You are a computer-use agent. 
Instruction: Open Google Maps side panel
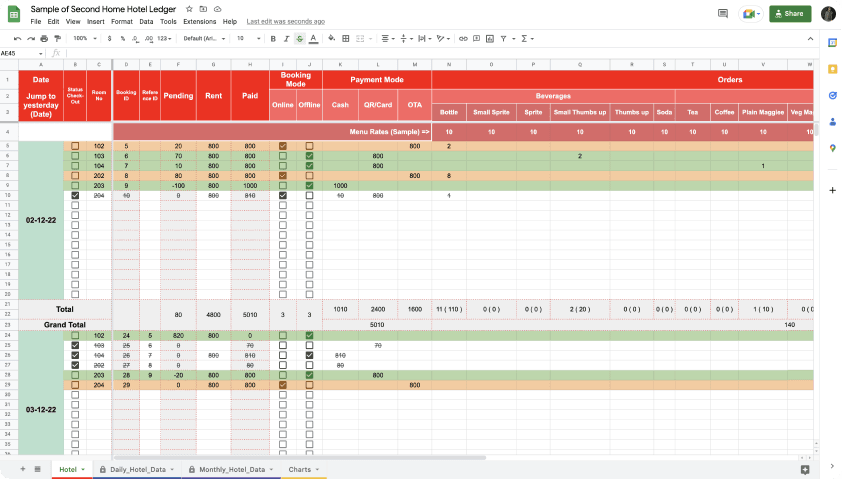tap(832, 148)
